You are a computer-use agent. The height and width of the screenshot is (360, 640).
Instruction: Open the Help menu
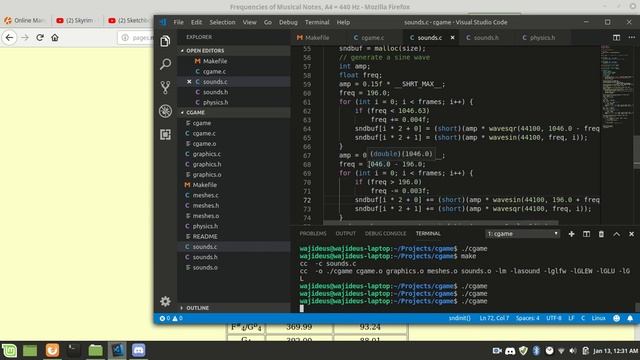[x=343, y=22]
